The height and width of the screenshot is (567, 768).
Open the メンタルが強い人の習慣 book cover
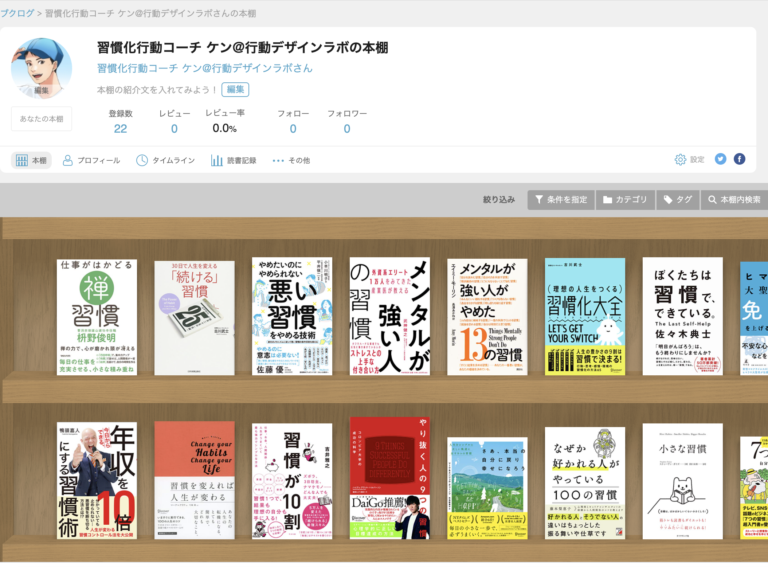(x=390, y=316)
